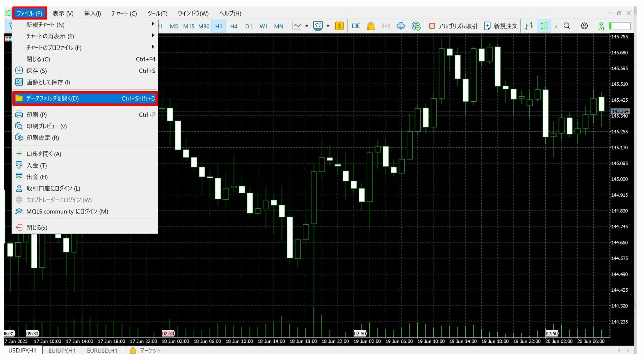
Task: Switch to bar chart display icon
Action: [x=529, y=26]
